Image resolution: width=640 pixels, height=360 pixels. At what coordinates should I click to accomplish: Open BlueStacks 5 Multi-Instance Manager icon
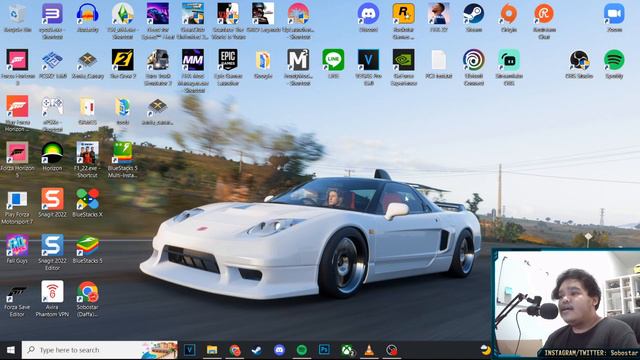coord(122,159)
